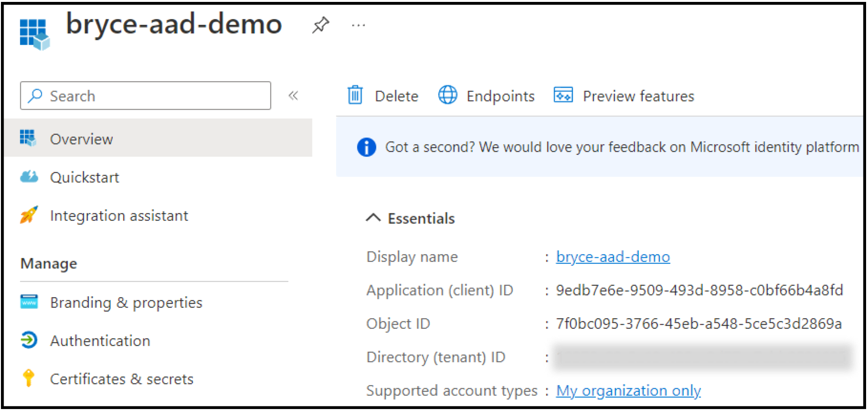The image size is (868, 410).
Task: Click the Application (client) ID value
Action: point(699,290)
